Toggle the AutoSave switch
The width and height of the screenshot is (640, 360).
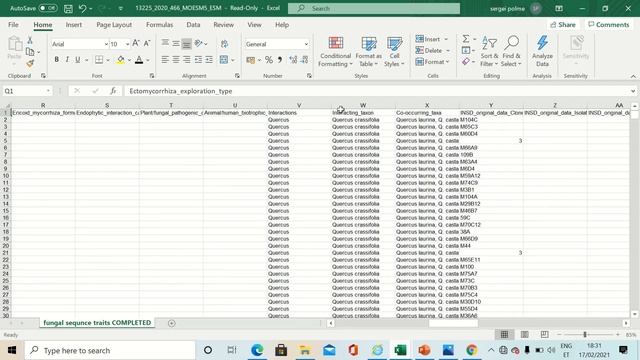point(48,8)
